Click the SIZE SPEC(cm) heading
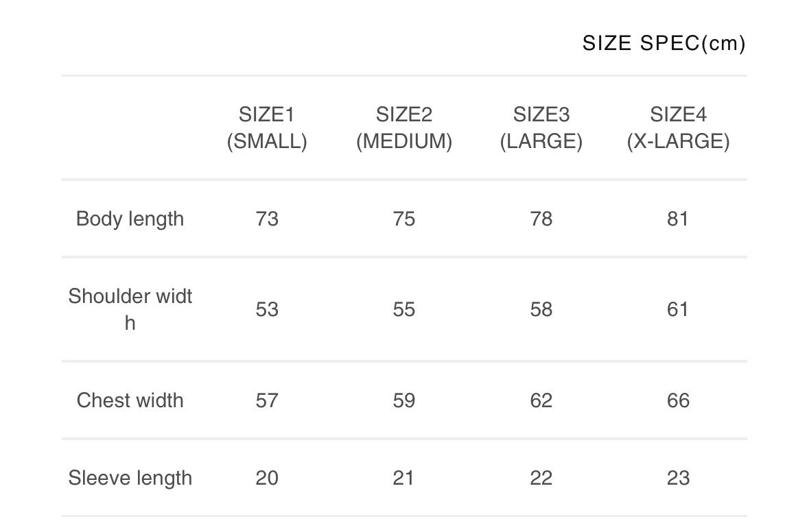The height and width of the screenshot is (532, 809). (663, 44)
